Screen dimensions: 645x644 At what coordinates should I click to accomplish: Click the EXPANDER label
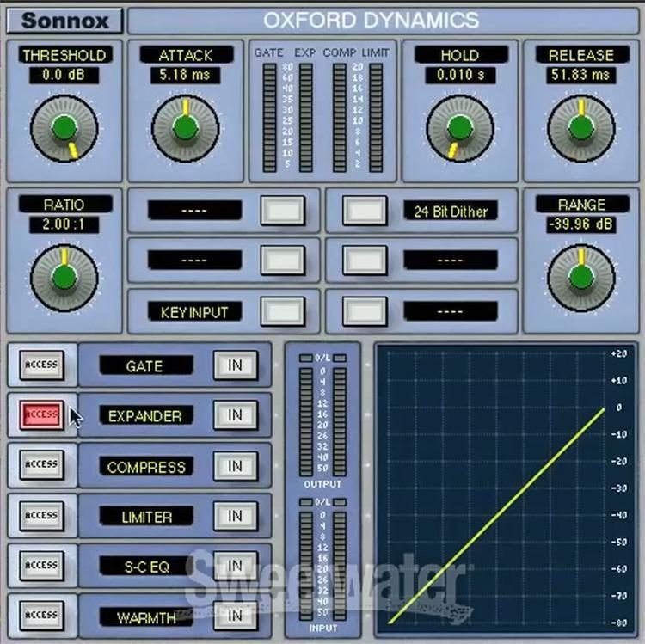[x=145, y=416]
